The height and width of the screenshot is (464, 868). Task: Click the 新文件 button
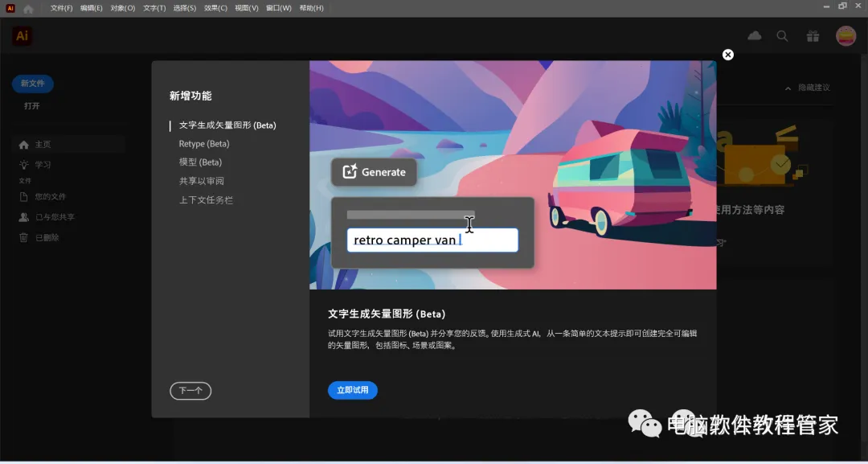click(33, 84)
